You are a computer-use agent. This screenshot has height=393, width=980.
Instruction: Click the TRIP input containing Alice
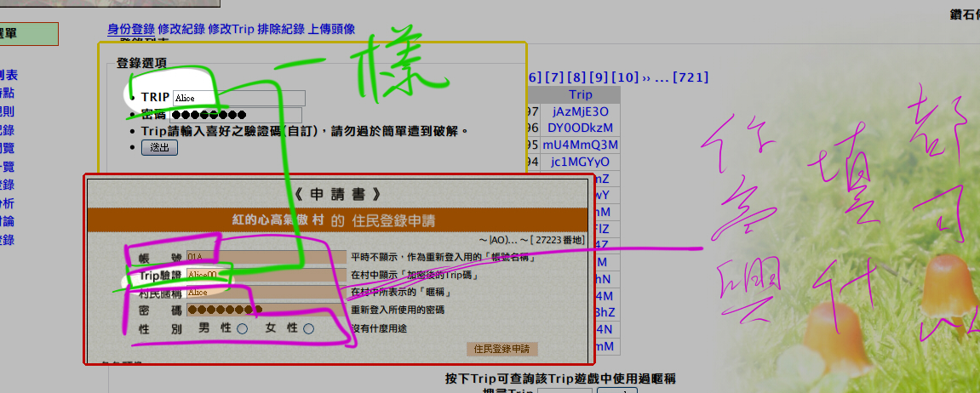pos(238,98)
